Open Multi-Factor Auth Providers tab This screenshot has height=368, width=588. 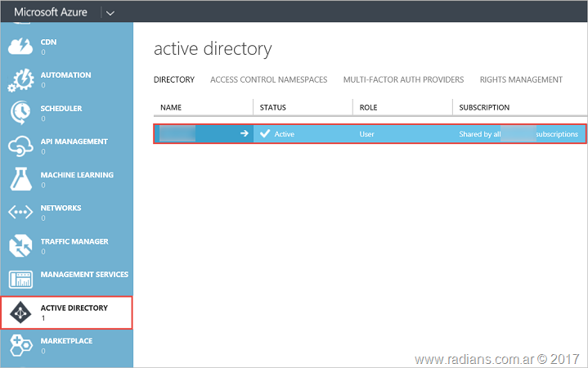pos(403,79)
